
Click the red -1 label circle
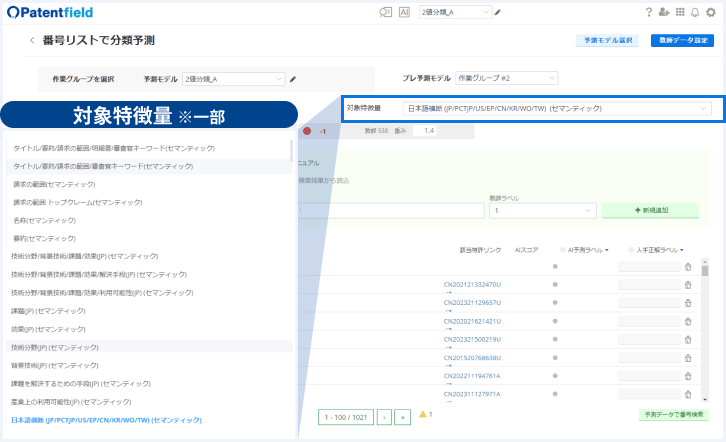tap(307, 131)
